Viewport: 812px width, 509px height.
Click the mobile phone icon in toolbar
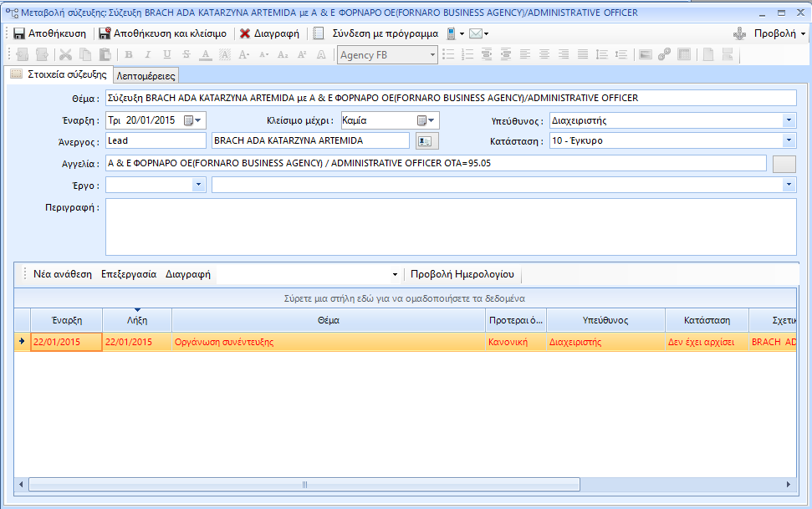coord(451,34)
